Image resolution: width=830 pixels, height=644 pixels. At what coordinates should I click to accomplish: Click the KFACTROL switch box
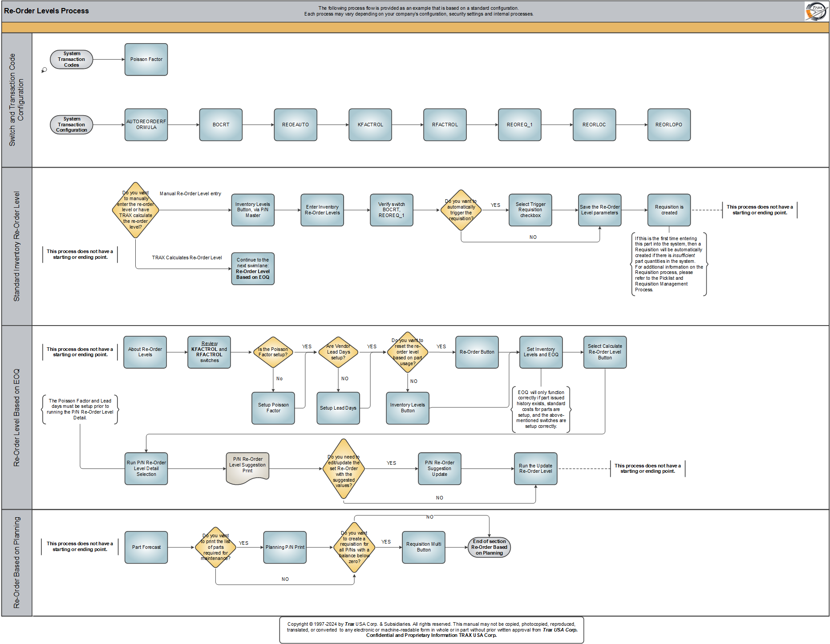point(370,125)
